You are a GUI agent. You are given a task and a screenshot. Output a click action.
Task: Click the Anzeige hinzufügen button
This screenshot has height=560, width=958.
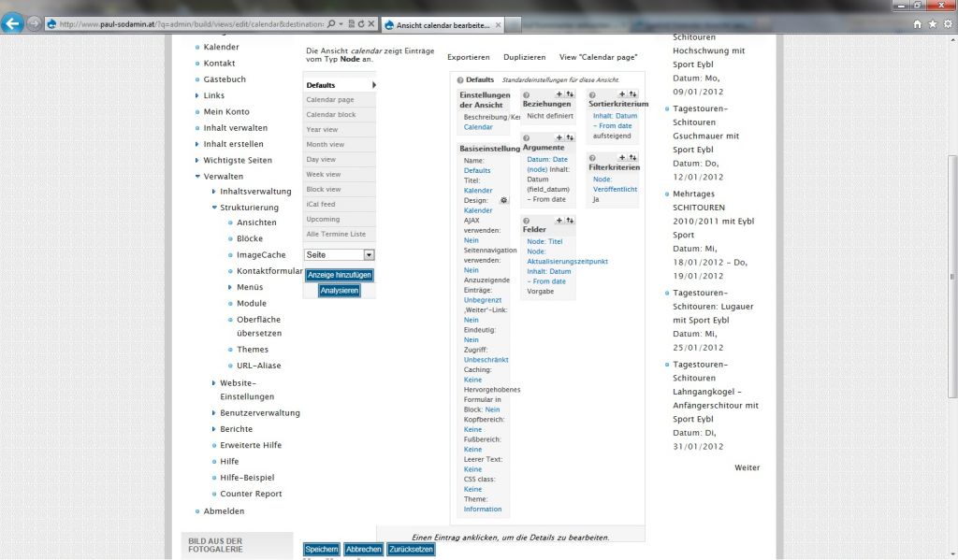340,275
